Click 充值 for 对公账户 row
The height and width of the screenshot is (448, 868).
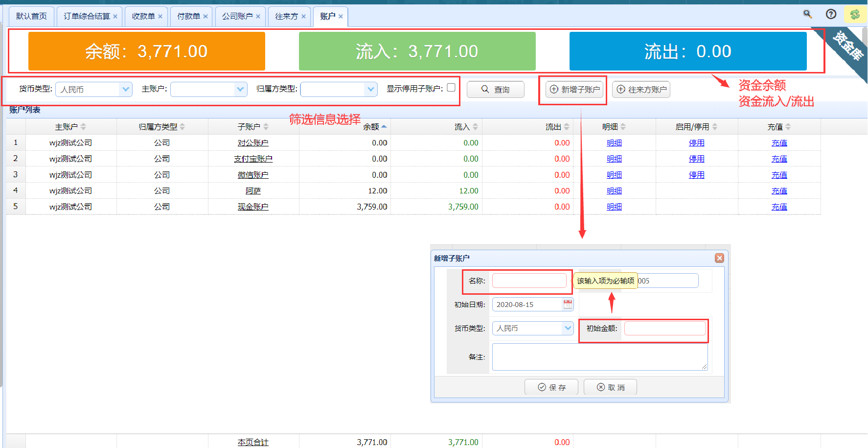click(x=779, y=143)
